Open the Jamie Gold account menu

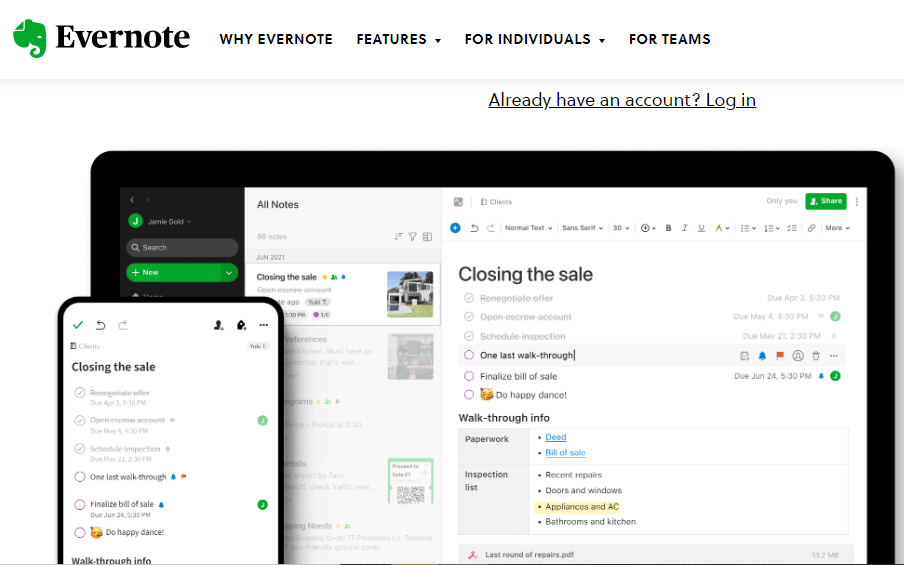(160, 221)
